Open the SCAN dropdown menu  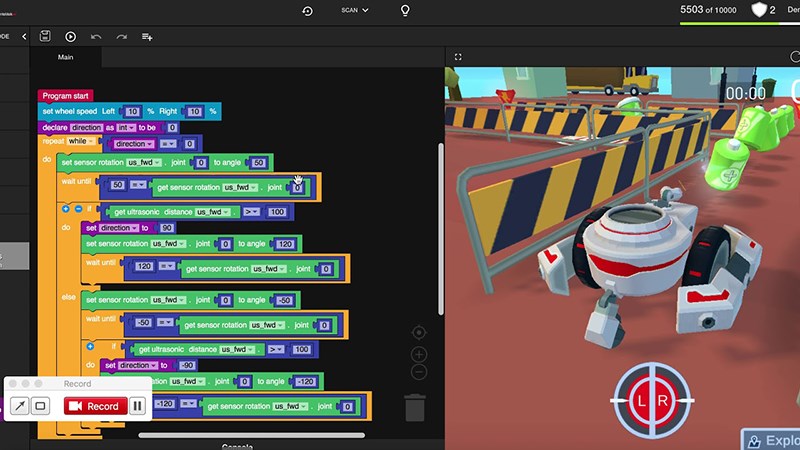click(x=354, y=10)
